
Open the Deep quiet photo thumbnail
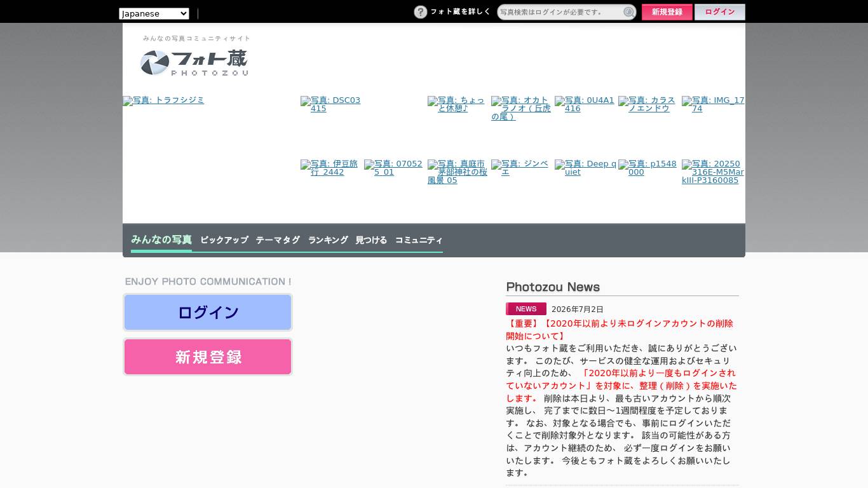(x=585, y=168)
